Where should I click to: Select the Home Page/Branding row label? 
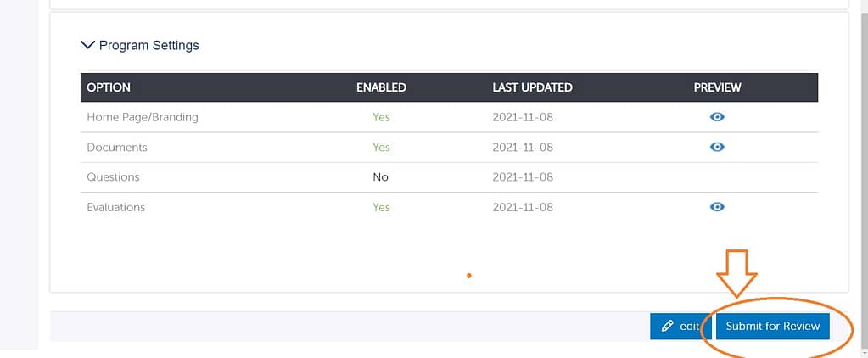coord(143,117)
